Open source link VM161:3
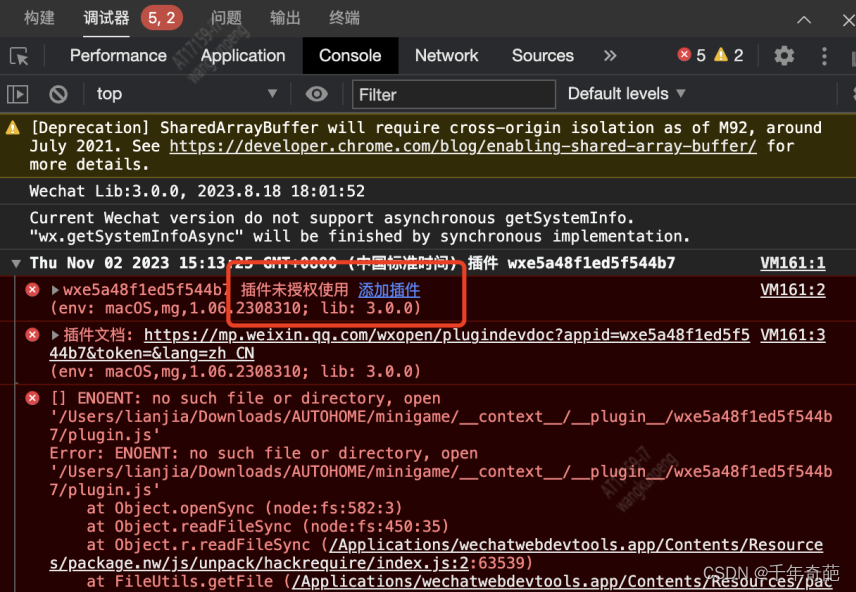856x592 pixels. pos(793,335)
